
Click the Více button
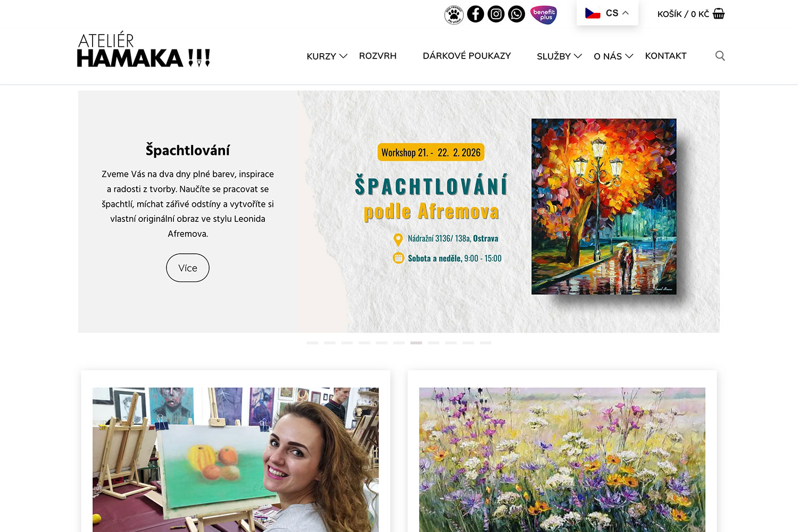[x=188, y=268]
